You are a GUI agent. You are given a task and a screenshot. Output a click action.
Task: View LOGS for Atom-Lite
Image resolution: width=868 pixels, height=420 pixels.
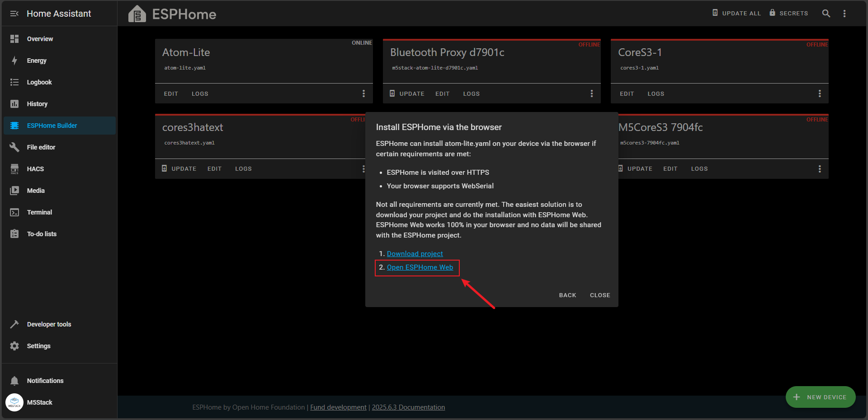tap(200, 94)
